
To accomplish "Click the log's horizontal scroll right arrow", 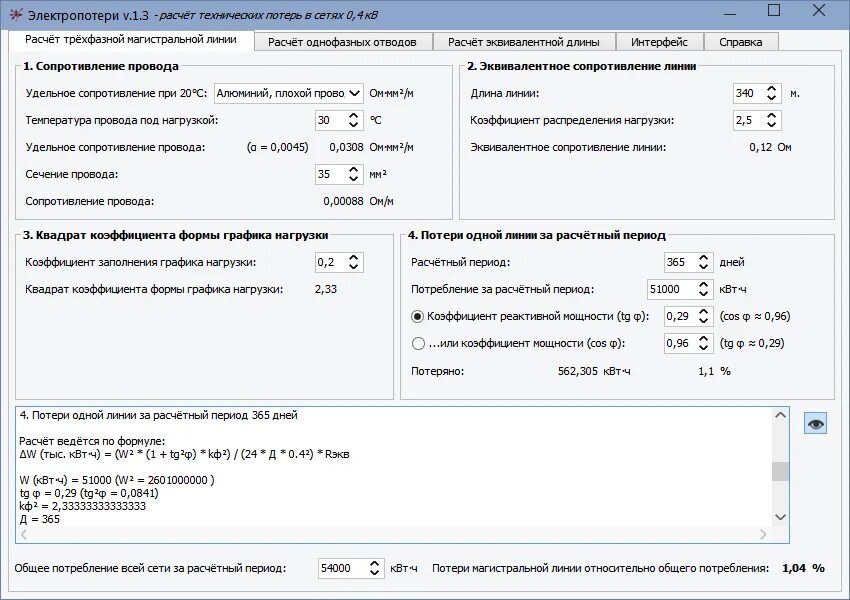I will pyautogui.click(x=763, y=534).
